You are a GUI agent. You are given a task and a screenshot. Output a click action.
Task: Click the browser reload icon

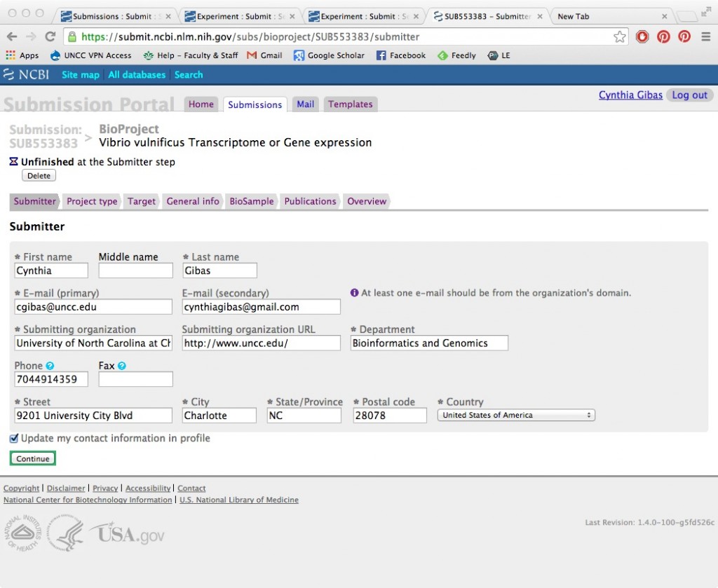[50, 37]
